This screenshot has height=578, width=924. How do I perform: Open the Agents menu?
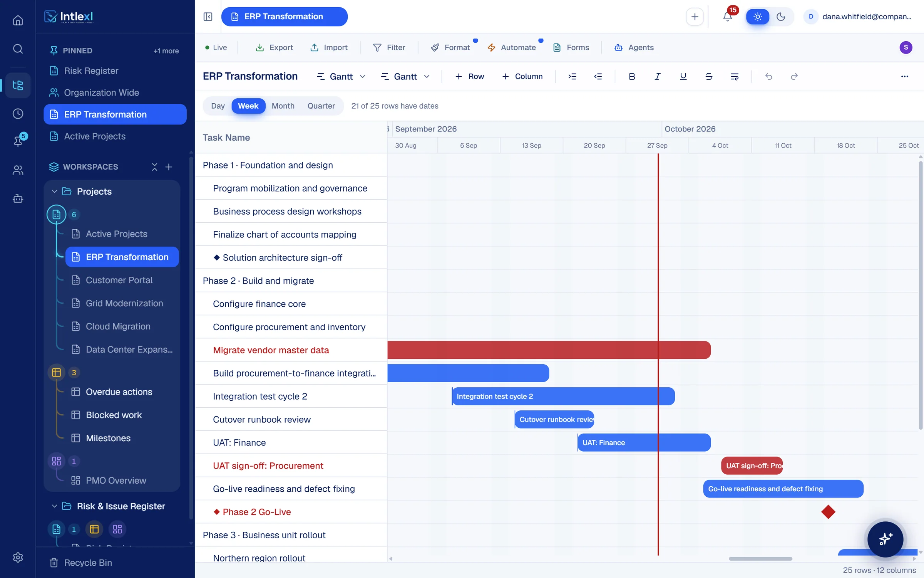pyautogui.click(x=634, y=47)
